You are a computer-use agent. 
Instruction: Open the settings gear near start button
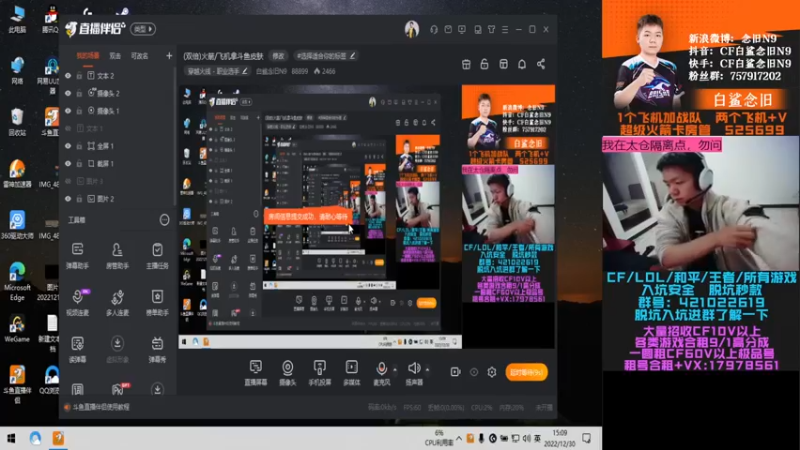coord(492,372)
